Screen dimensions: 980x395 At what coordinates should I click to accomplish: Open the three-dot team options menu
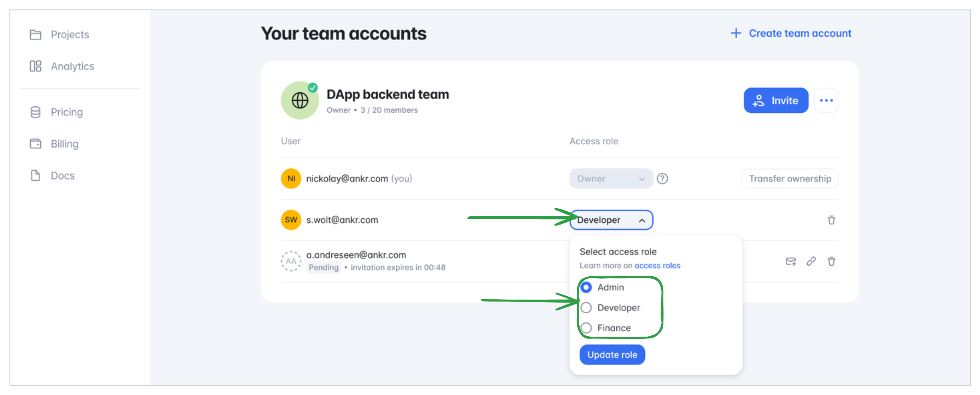click(826, 100)
